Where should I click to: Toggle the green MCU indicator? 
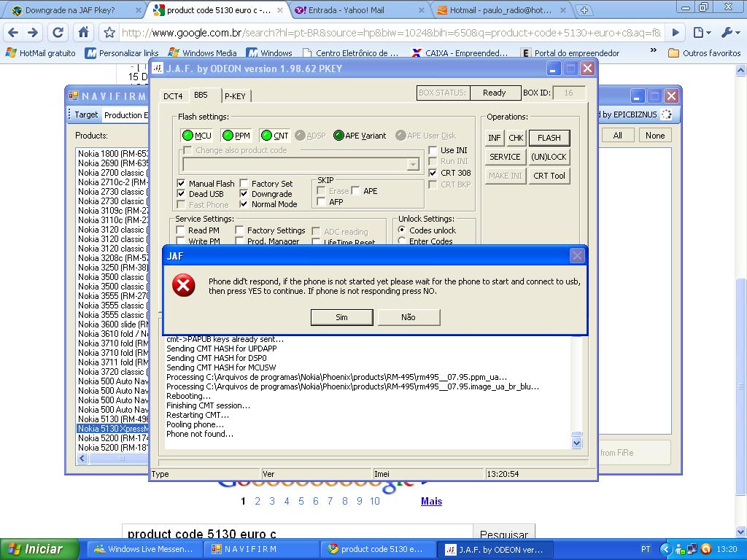[187, 136]
